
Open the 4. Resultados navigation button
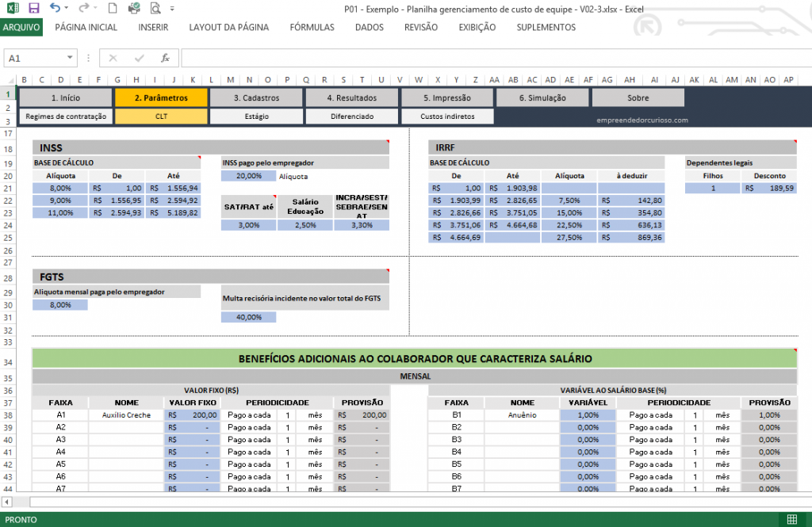coord(351,97)
